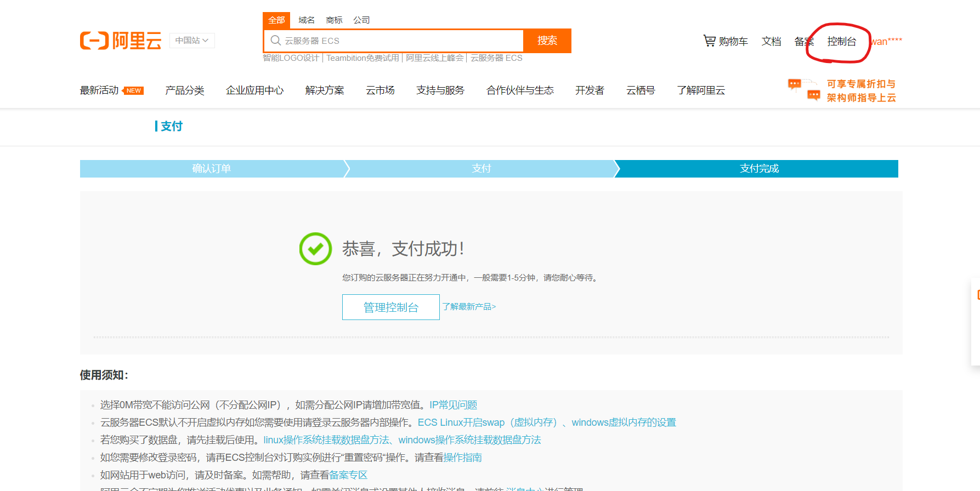Image resolution: width=980 pixels, height=491 pixels.
Task: Click the 使用须知: heading text
Action: coord(104,375)
